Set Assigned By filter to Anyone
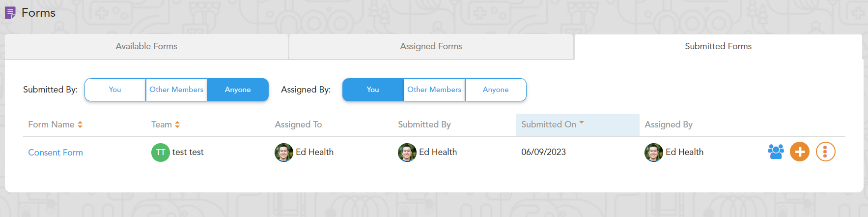 (x=496, y=90)
